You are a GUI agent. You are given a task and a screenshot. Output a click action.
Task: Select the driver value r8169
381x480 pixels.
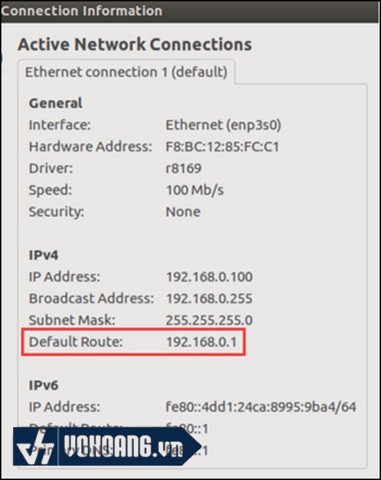click(x=184, y=168)
